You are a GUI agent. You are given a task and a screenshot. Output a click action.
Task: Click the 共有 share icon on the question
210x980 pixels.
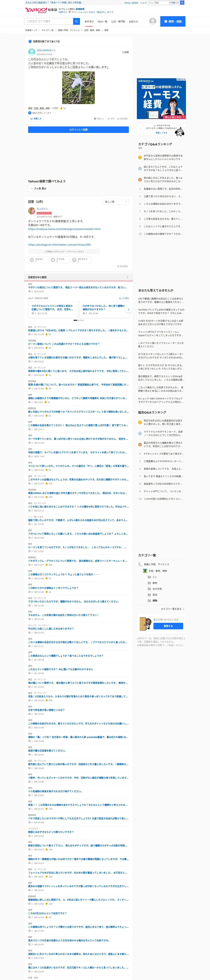[108, 119]
